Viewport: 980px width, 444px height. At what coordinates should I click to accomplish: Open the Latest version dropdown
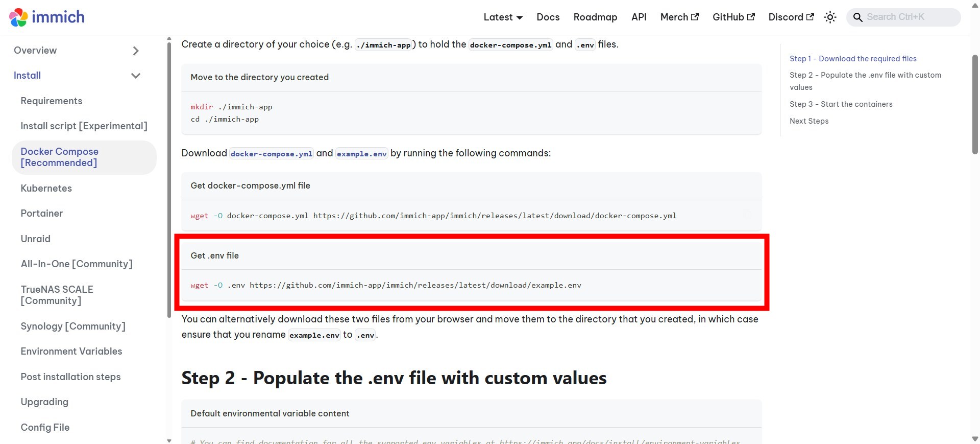click(503, 17)
